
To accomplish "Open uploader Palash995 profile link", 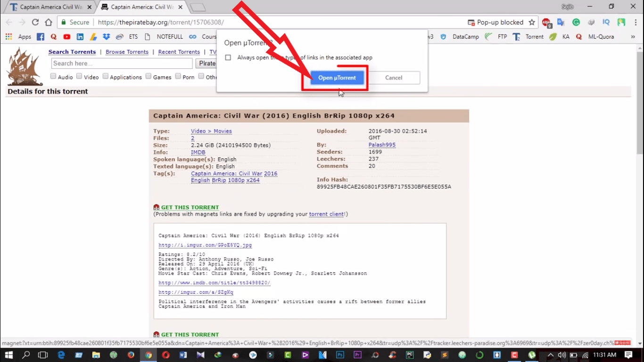I will point(382,145).
